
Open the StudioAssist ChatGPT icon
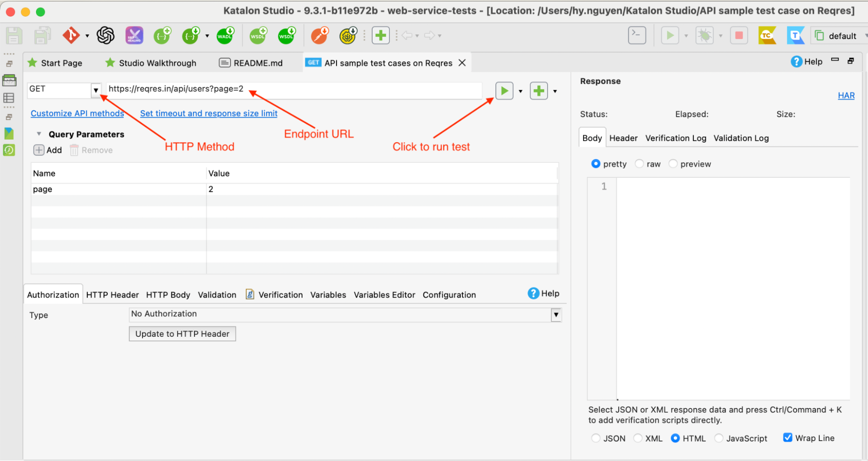106,36
